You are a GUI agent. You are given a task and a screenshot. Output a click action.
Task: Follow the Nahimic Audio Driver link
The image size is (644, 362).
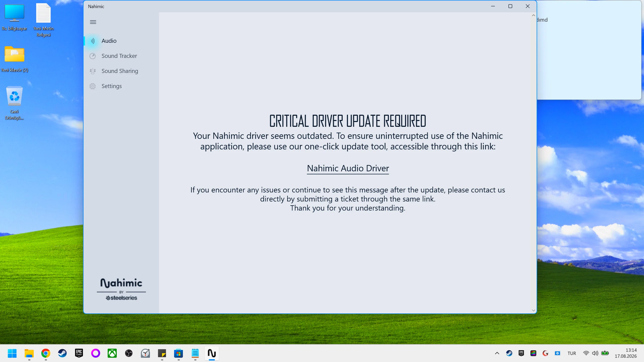[x=348, y=168]
